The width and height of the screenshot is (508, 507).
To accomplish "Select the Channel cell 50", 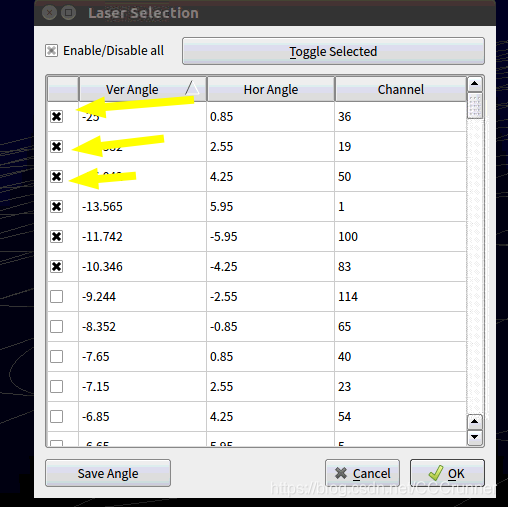I will (x=401, y=177).
